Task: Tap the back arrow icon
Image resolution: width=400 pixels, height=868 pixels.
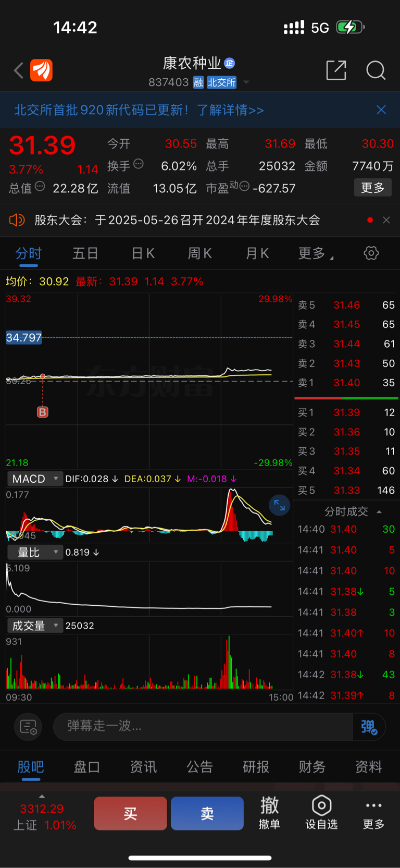Action: click(x=19, y=70)
